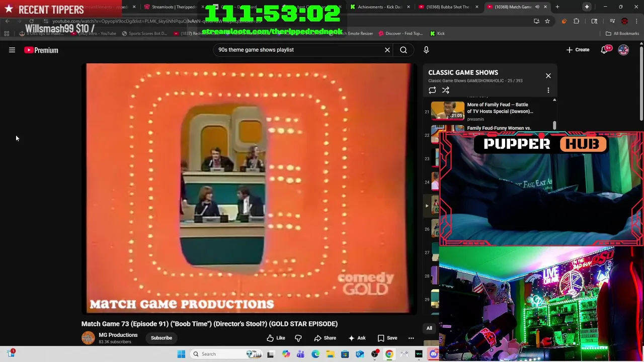Start voice search with microphone

point(426,50)
